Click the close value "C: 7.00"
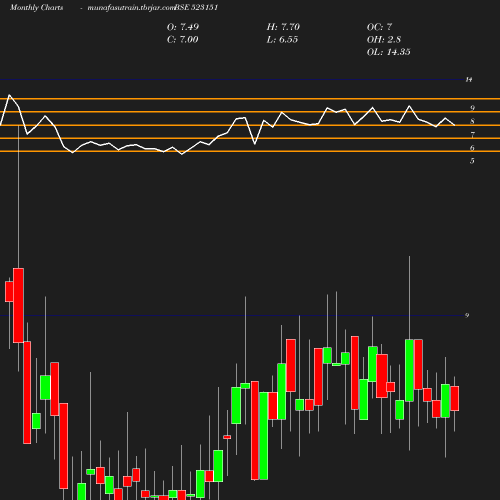Screen dimensions: 500x500 click(x=183, y=40)
